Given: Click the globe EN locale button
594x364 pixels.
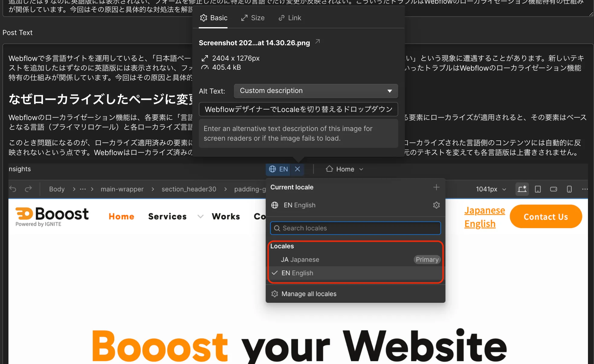Looking at the screenshot, I should [278, 169].
